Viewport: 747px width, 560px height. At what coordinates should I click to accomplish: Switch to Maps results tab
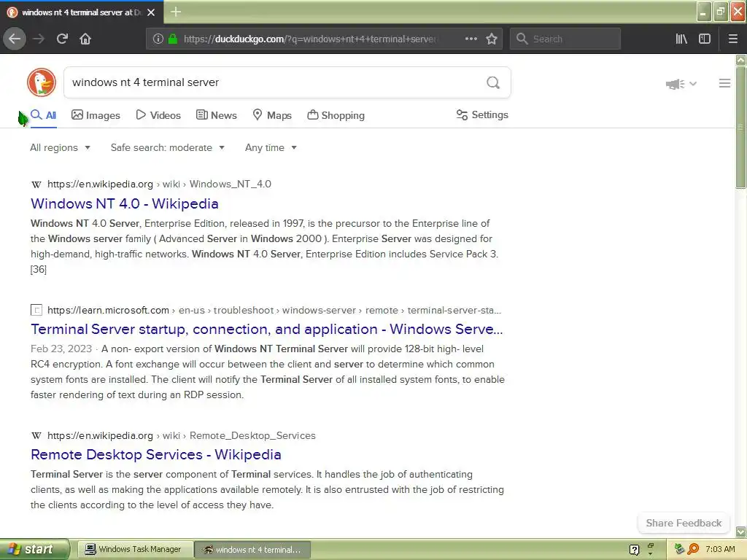pos(272,115)
